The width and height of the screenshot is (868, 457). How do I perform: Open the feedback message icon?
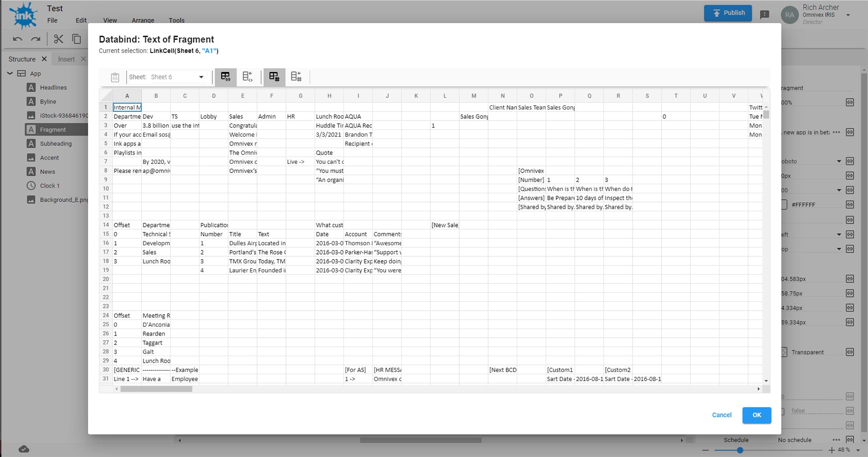click(x=765, y=15)
